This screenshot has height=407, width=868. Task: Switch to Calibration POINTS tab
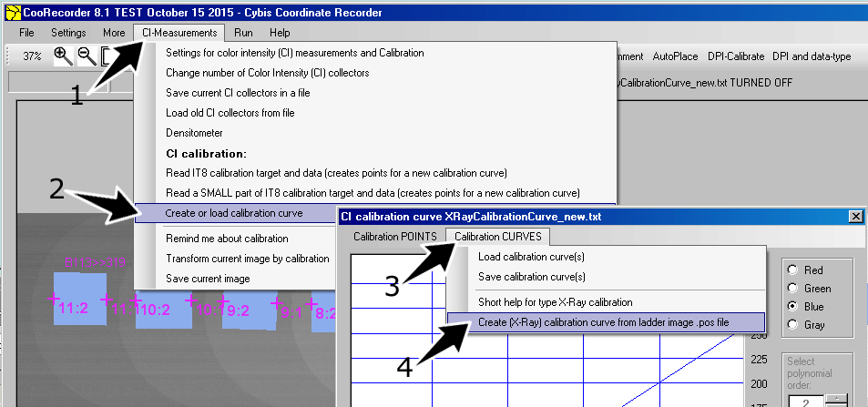click(x=395, y=237)
